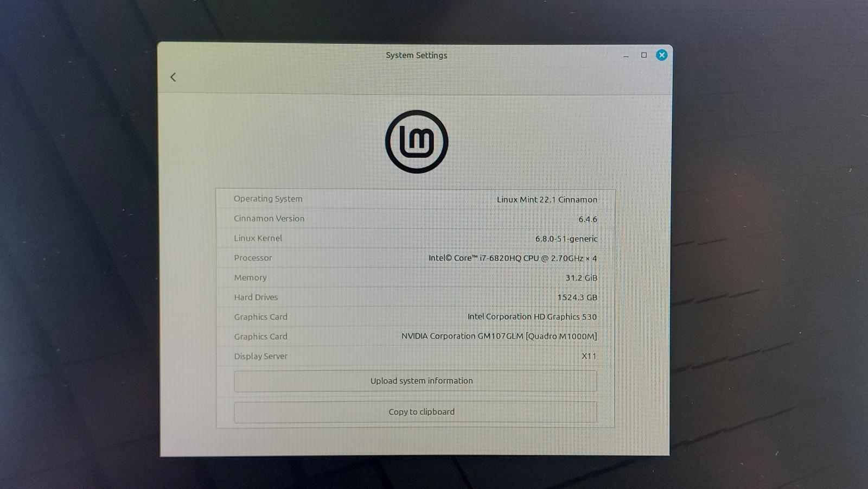Click the Linux Mint logo
The width and height of the screenshot is (868, 489).
(417, 142)
